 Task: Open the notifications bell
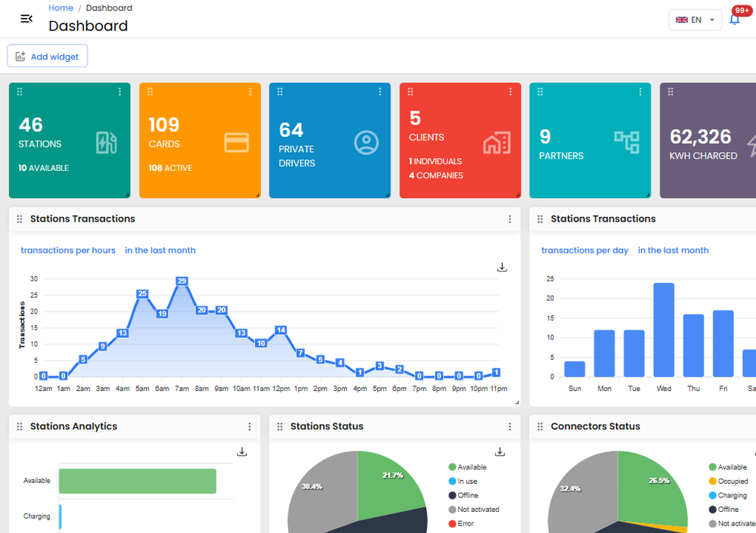734,20
